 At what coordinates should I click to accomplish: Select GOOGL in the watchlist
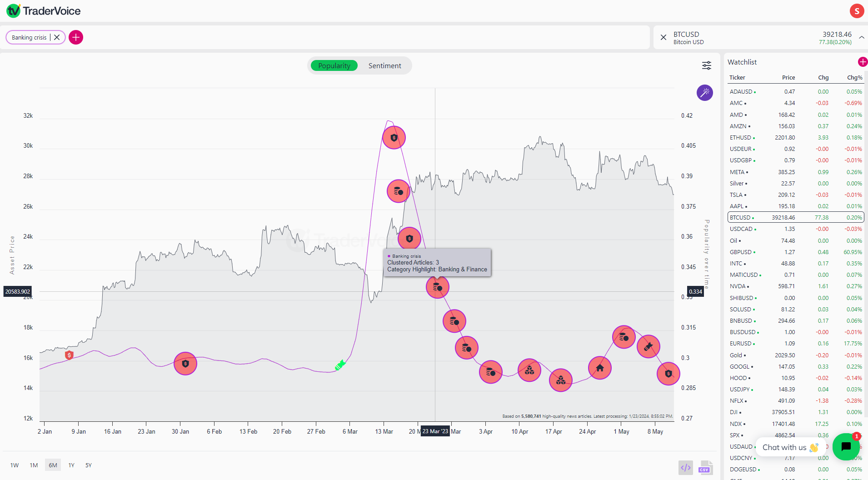(796, 366)
